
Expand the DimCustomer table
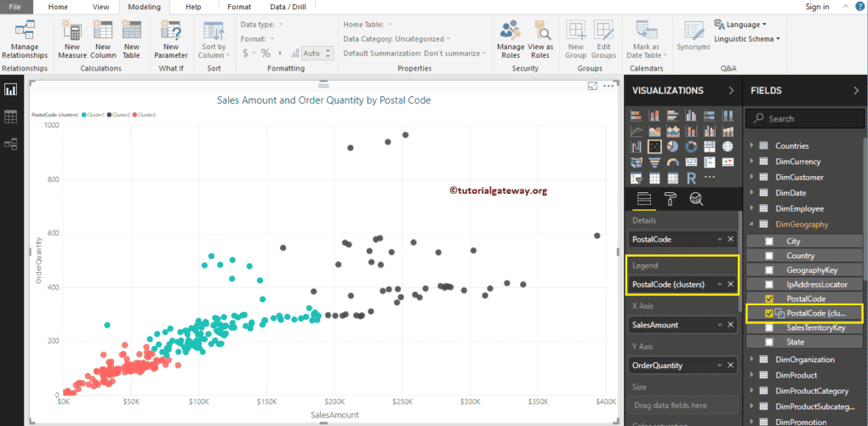coord(751,178)
